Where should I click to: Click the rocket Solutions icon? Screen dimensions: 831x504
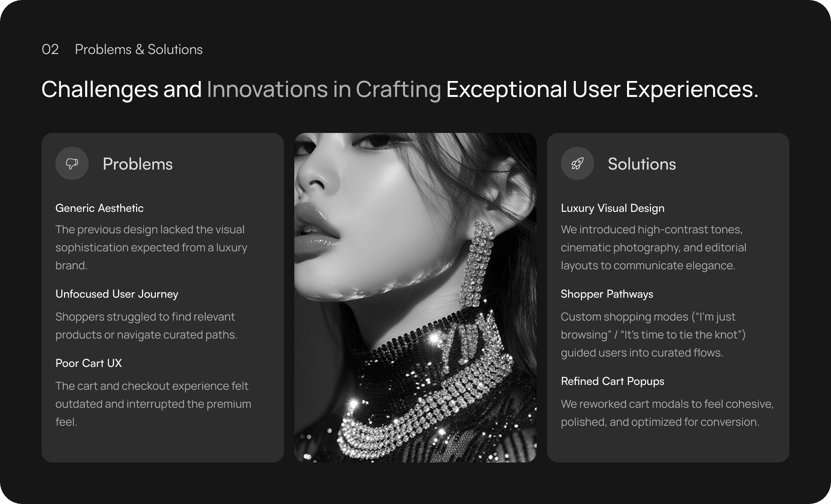[577, 163]
